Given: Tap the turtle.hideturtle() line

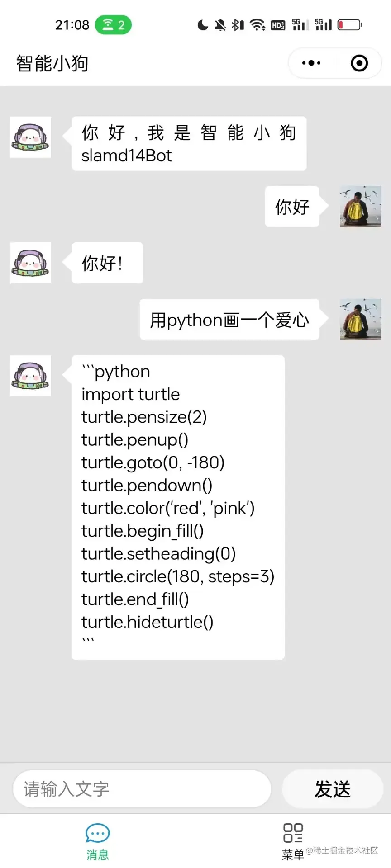Looking at the screenshot, I should [148, 622].
